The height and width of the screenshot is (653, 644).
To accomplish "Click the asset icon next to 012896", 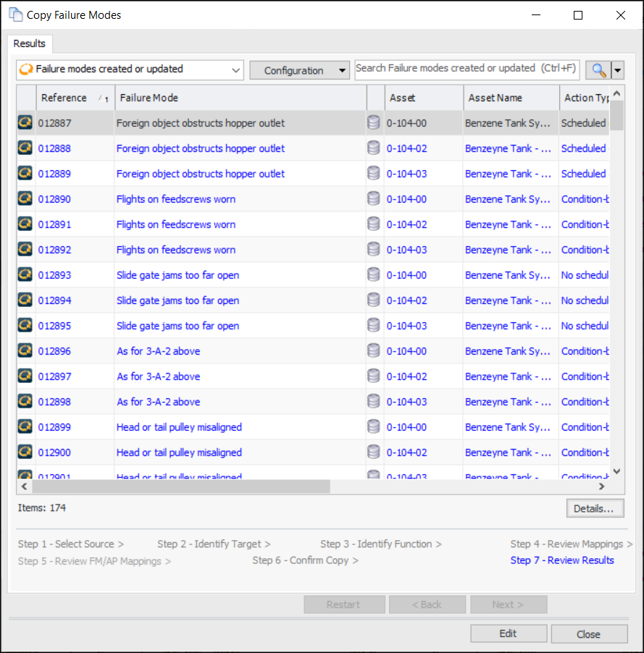I will 374,351.
